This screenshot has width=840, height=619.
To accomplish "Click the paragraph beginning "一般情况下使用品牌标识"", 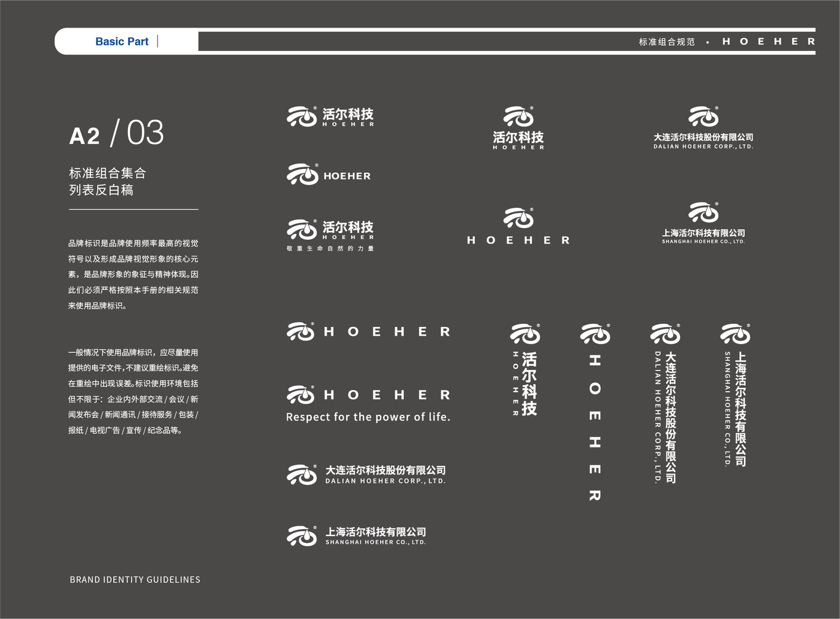I will [133, 391].
